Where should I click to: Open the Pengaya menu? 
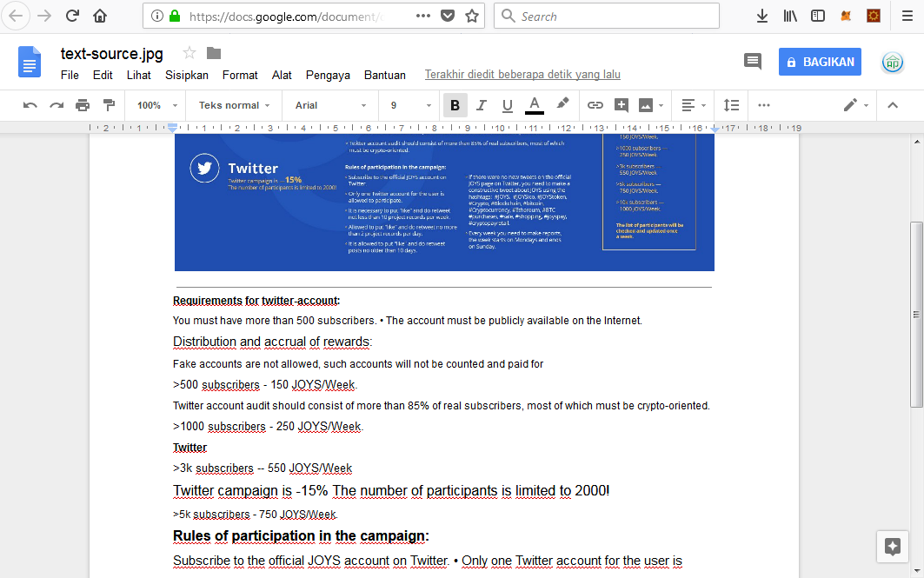pyautogui.click(x=328, y=75)
